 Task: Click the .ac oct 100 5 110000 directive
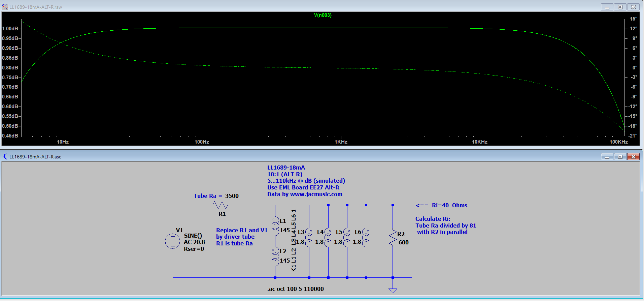(295, 289)
